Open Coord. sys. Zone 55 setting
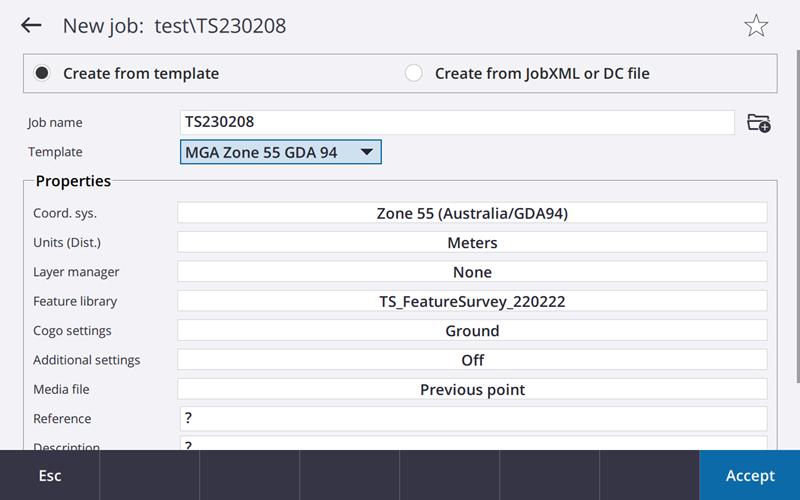This screenshot has height=500, width=800. tap(472, 213)
